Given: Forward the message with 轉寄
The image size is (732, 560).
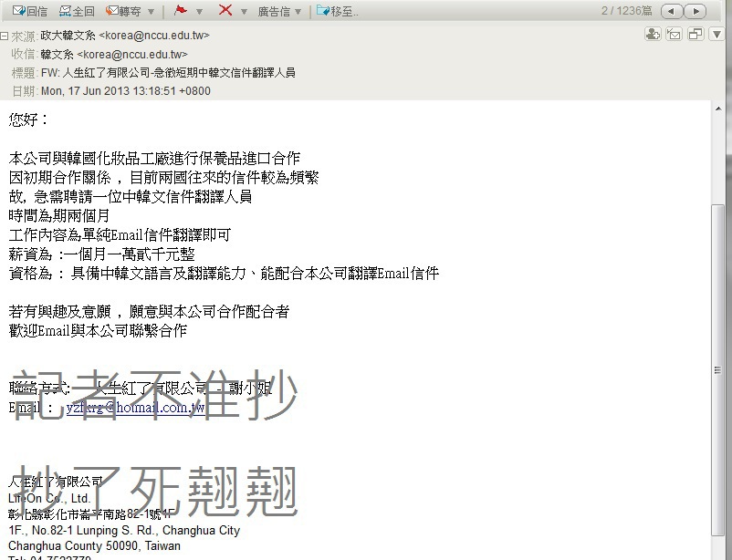Looking at the screenshot, I should tap(124, 11).
